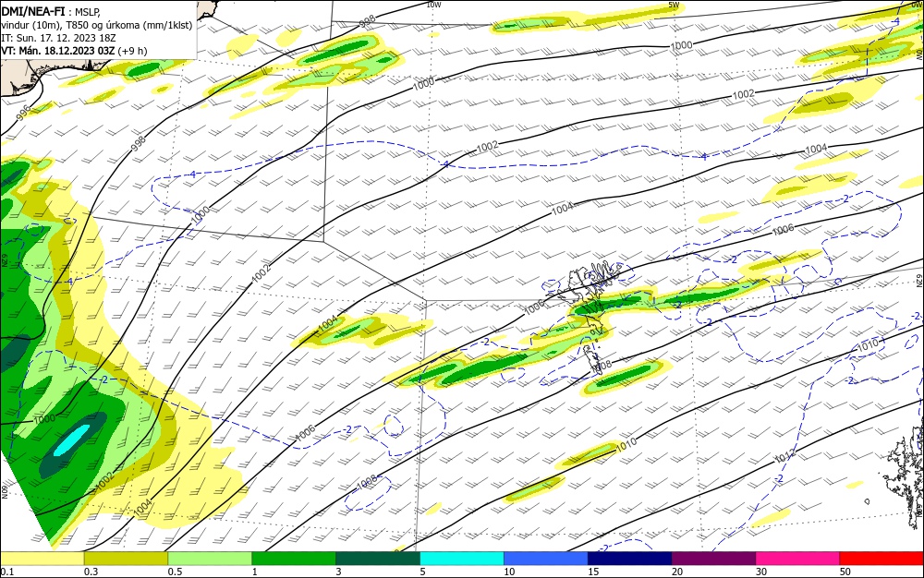Click the red 50 mm legend swatch
The width and height of the screenshot is (924, 578).
click(x=881, y=559)
